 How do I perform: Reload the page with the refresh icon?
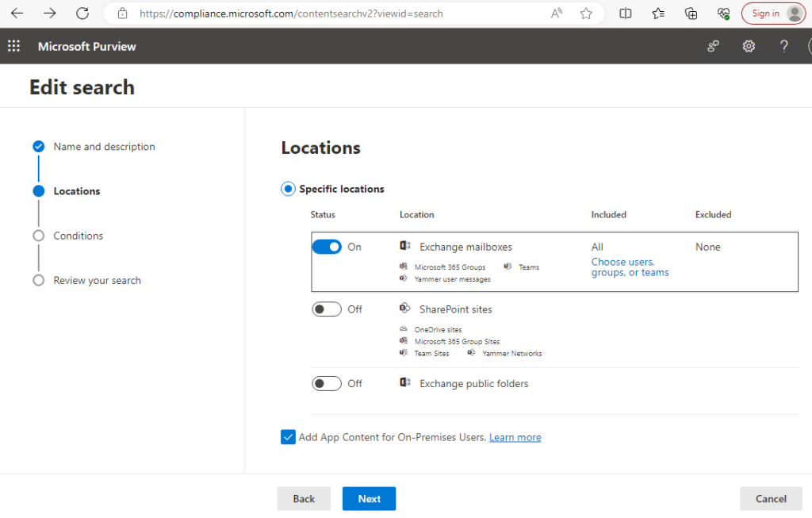(82, 13)
